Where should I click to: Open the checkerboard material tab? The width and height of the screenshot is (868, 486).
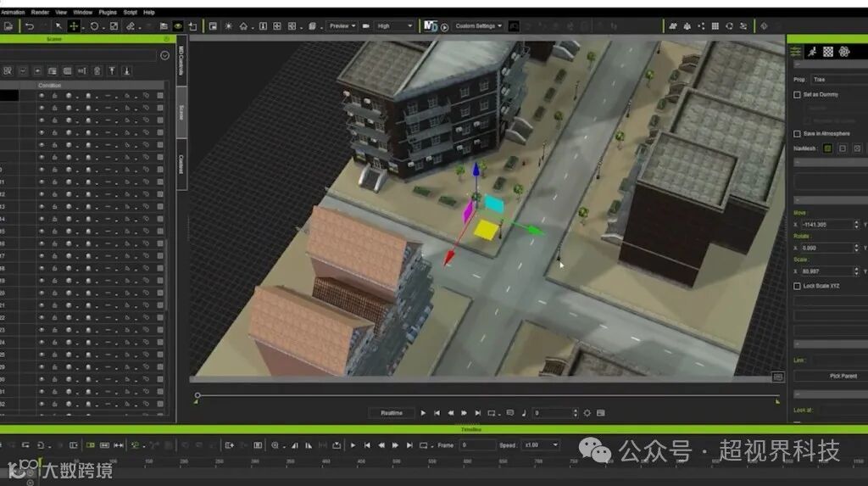click(828, 52)
